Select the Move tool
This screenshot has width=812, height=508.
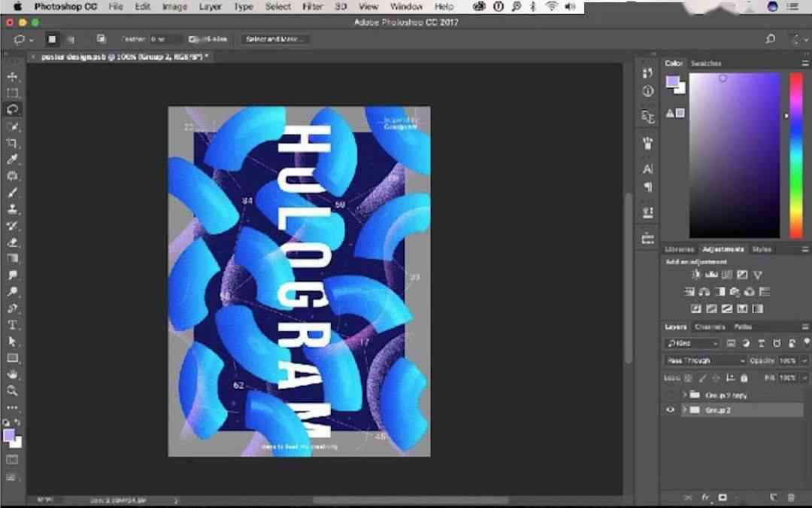tap(12, 77)
